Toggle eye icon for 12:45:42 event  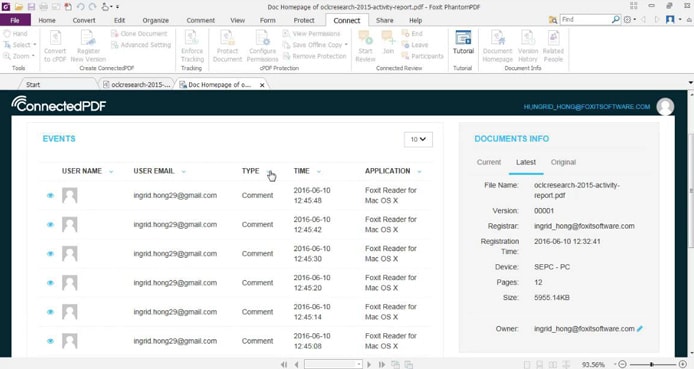(x=50, y=224)
